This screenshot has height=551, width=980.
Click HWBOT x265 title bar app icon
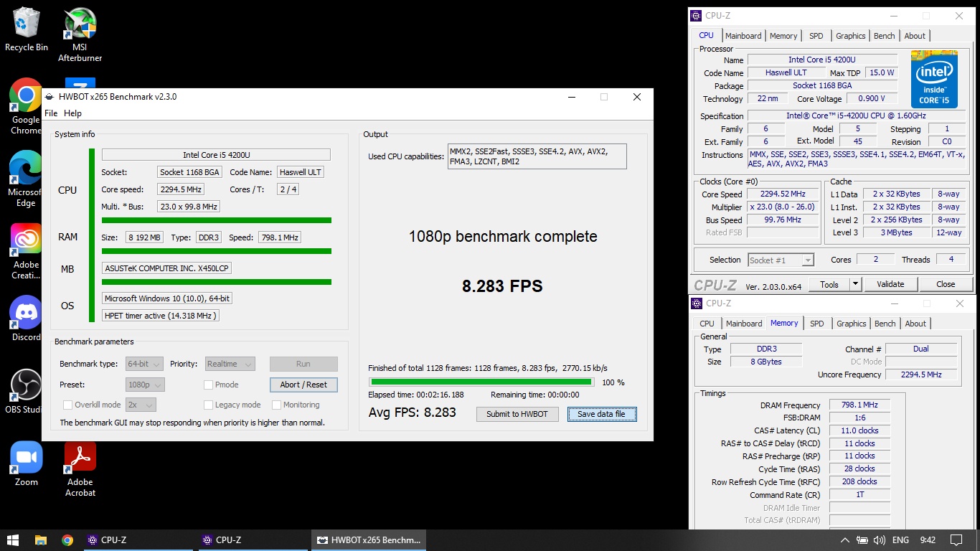pos(50,97)
